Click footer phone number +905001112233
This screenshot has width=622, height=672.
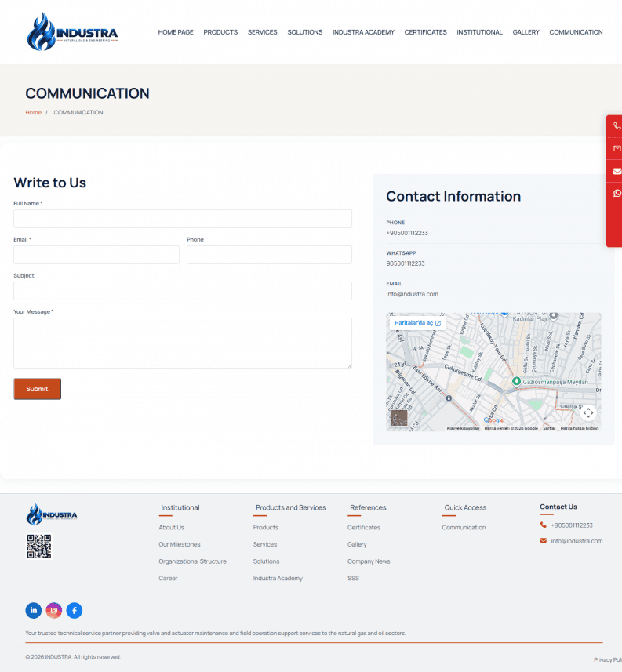(572, 525)
